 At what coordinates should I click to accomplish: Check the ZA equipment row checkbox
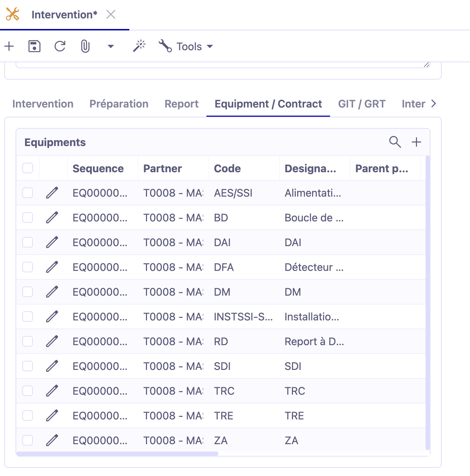(28, 440)
